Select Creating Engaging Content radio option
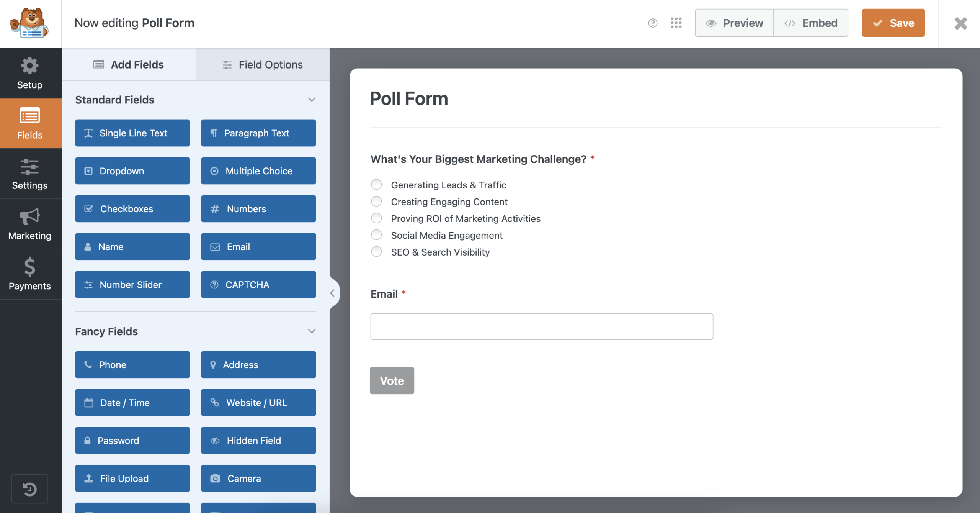Viewport: 980px width, 513px height. 377,202
